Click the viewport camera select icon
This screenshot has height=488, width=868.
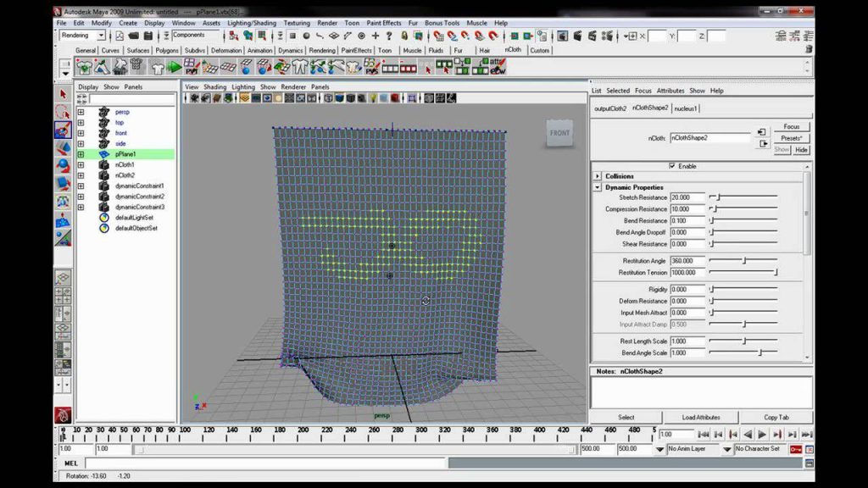point(195,98)
